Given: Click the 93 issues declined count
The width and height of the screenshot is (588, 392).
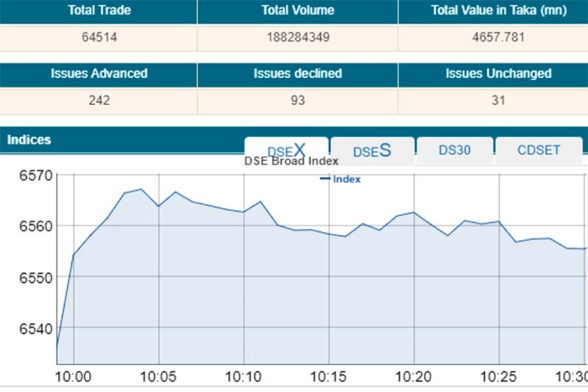Looking at the screenshot, I should [x=297, y=101].
